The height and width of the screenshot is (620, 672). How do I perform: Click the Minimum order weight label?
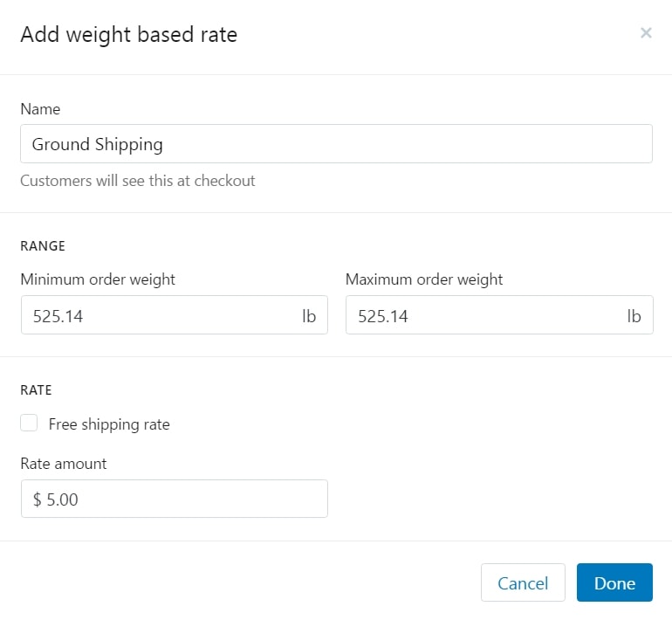[98, 279]
